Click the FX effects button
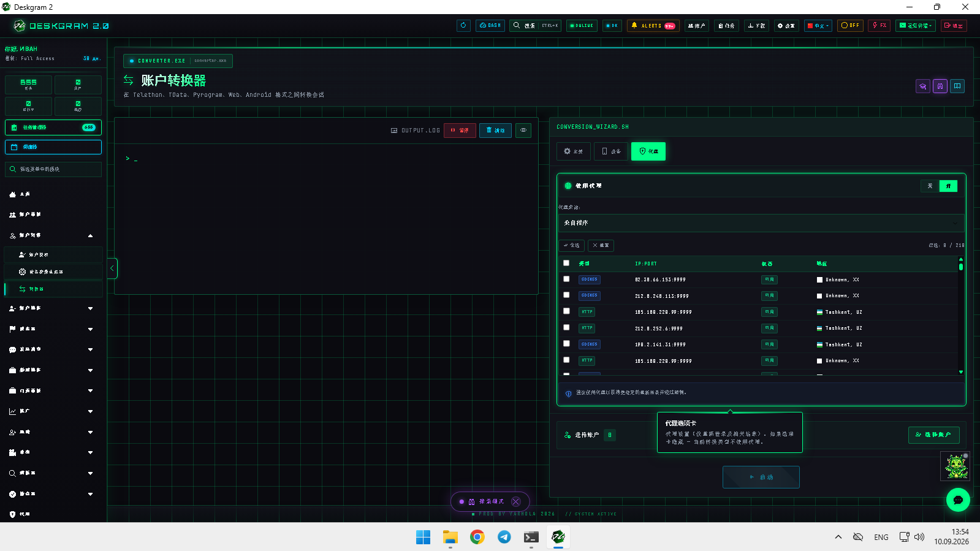Screen dimensions: 980x551 pyautogui.click(x=879, y=26)
